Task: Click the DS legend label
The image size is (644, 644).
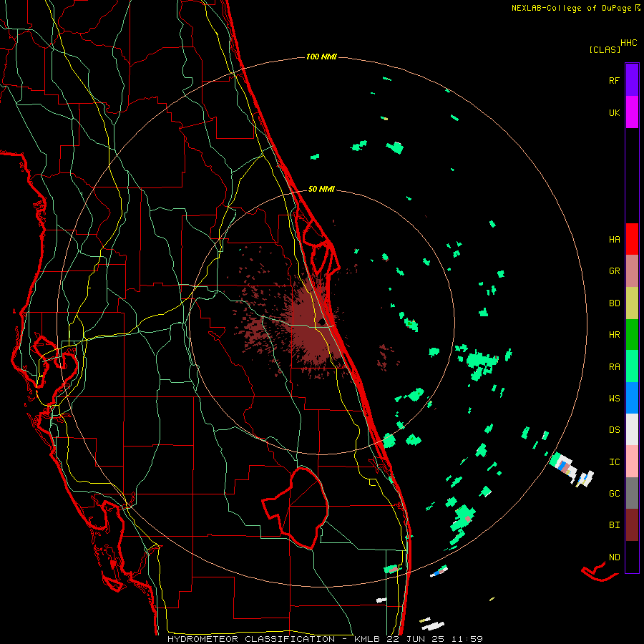Action: click(614, 430)
